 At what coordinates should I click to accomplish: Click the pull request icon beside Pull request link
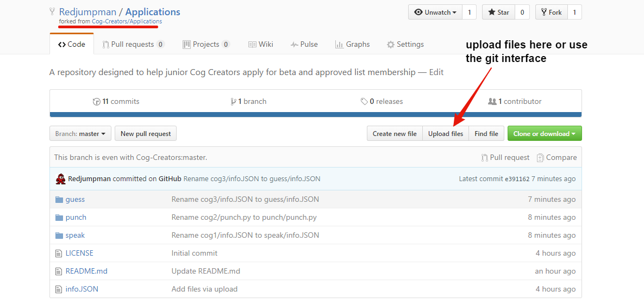pos(484,157)
